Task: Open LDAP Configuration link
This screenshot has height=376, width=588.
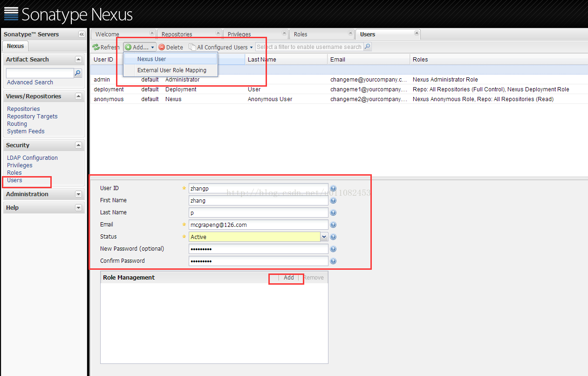Action: pos(32,158)
